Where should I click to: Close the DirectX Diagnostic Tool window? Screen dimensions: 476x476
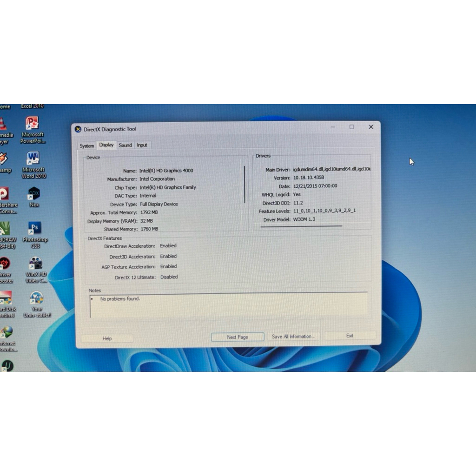(371, 127)
